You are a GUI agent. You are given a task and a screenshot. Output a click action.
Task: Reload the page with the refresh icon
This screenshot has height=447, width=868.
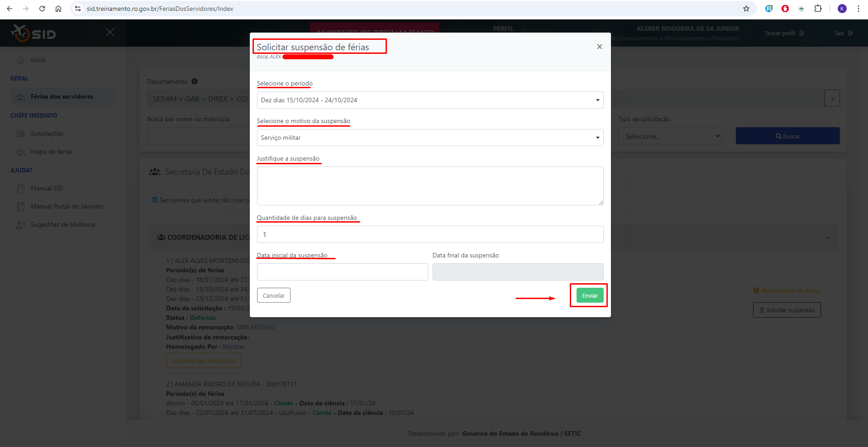pos(42,9)
